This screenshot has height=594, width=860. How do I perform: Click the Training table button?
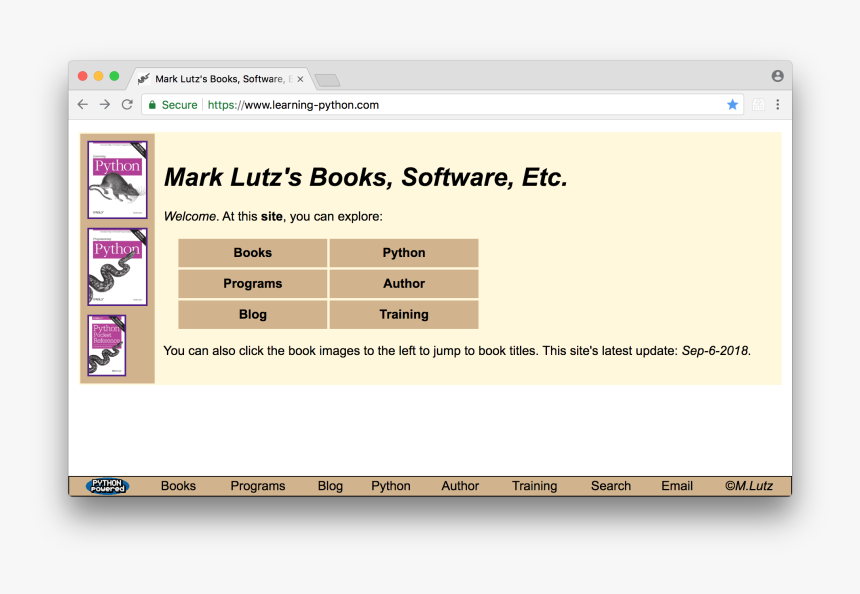pyautogui.click(x=404, y=314)
